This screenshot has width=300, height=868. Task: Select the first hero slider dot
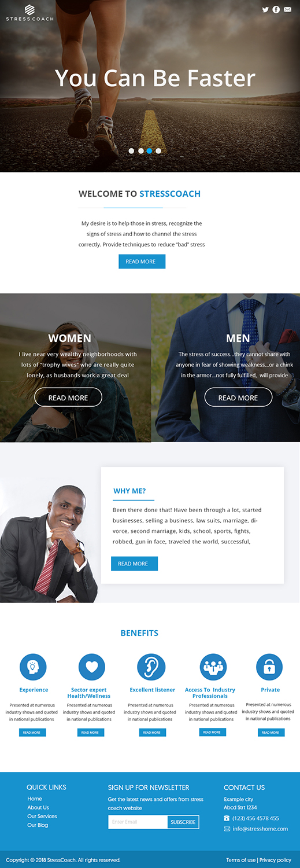(x=131, y=151)
